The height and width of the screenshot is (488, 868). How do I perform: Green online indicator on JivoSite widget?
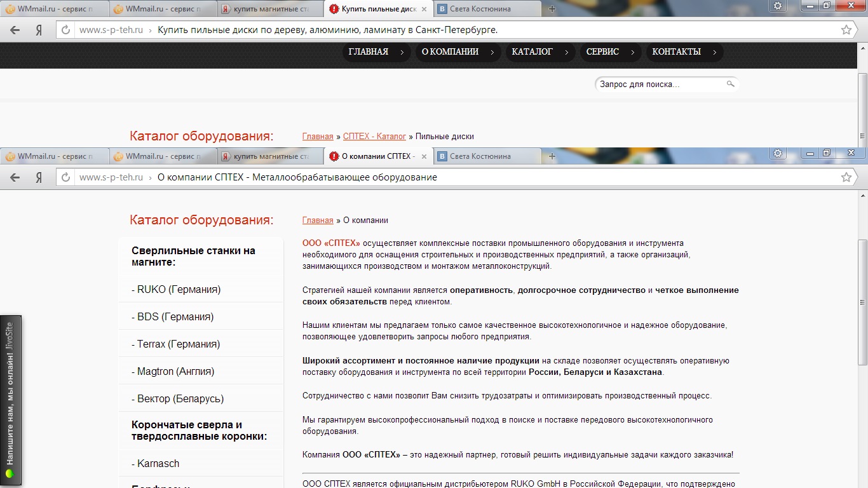[x=10, y=473]
